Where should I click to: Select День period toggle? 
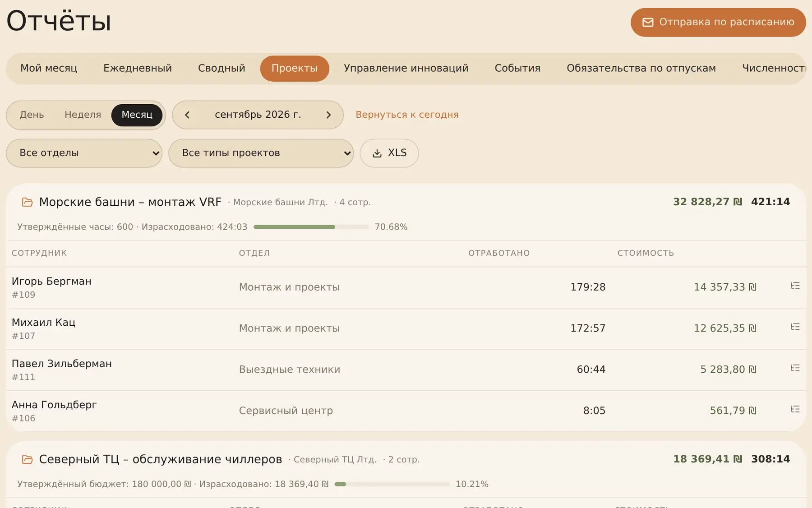tap(32, 115)
